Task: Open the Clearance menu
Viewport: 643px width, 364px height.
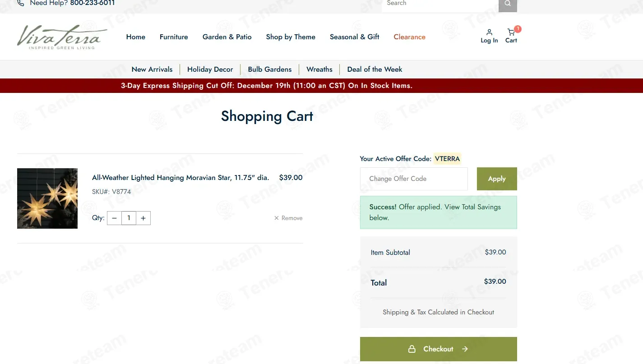Action: click(409, 37)
